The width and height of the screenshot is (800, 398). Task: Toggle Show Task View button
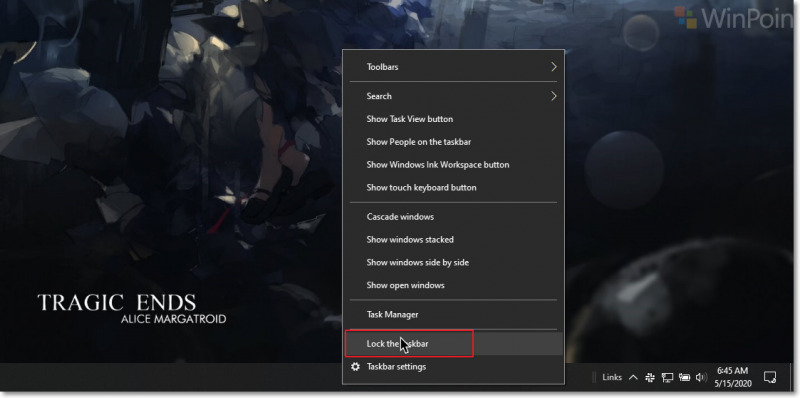[x=453, y=119]
